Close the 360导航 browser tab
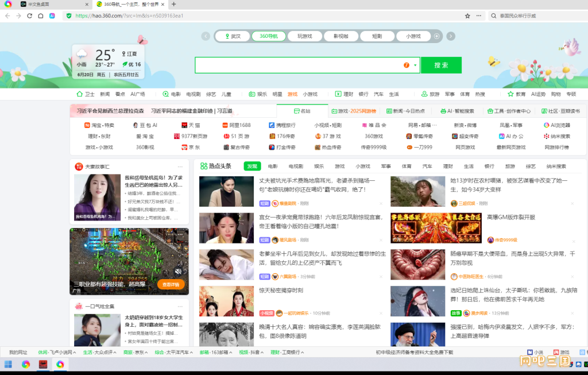Screen dimensions: 588x375 pyautogui.click(x=163, y=4)
